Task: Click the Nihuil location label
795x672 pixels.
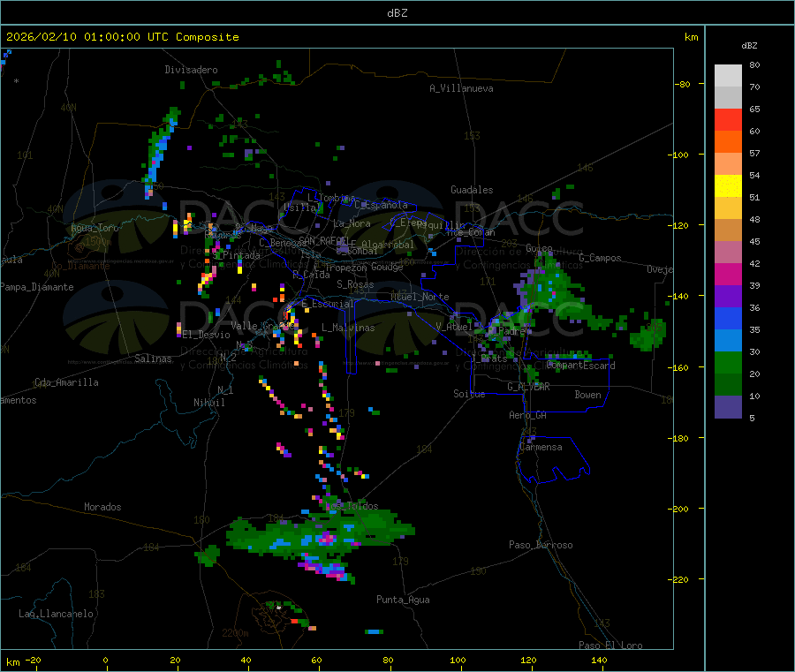Action: point(209,403)
